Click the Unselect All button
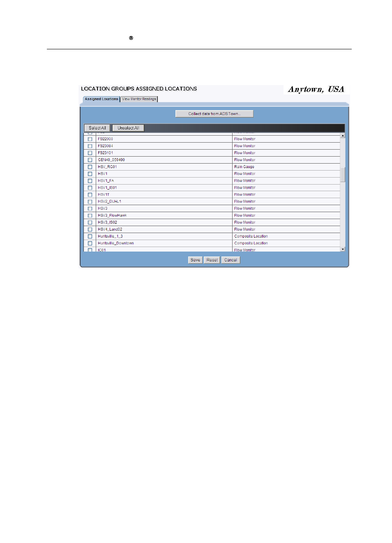Image resolution: width=392 pixels, height=543 pixels. pyautogui.click(x=128, y=128)
